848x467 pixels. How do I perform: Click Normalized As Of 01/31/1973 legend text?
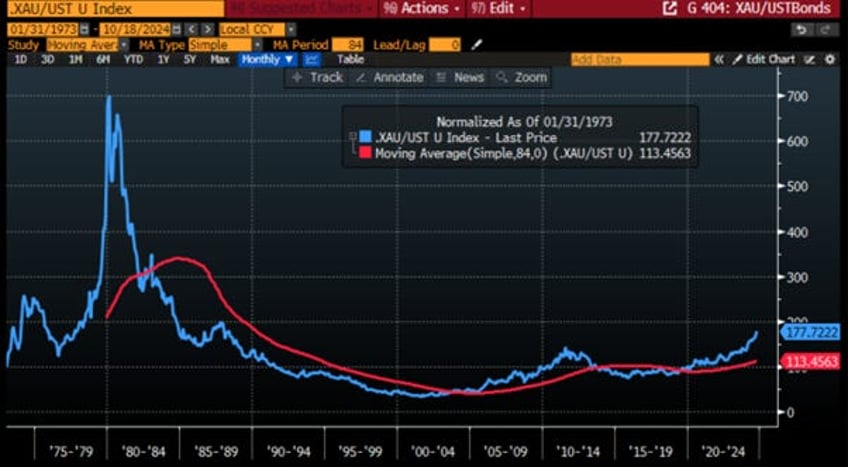coord(525,122)
